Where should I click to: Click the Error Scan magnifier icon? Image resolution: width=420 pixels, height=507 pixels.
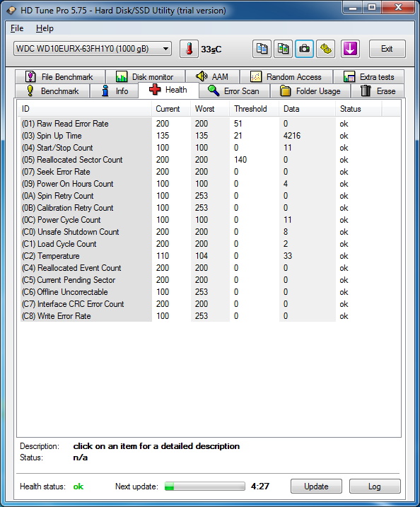point(214,91)
